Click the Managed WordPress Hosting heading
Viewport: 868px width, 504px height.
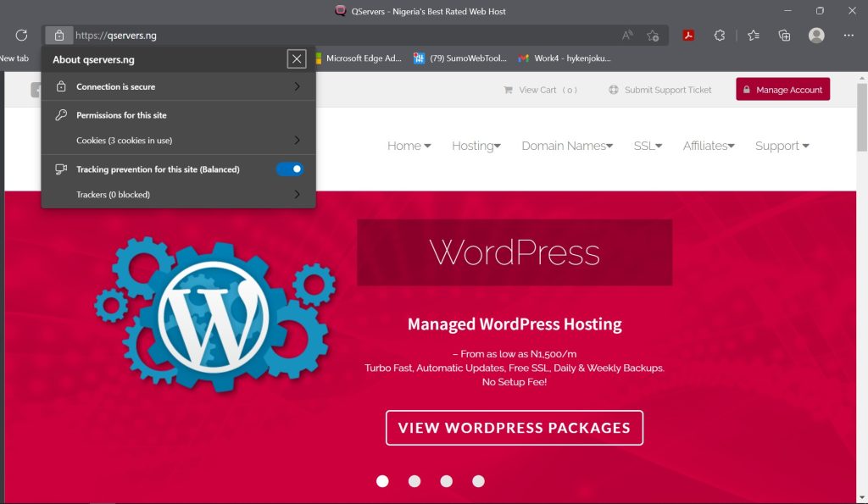click(x=515, y=324)
